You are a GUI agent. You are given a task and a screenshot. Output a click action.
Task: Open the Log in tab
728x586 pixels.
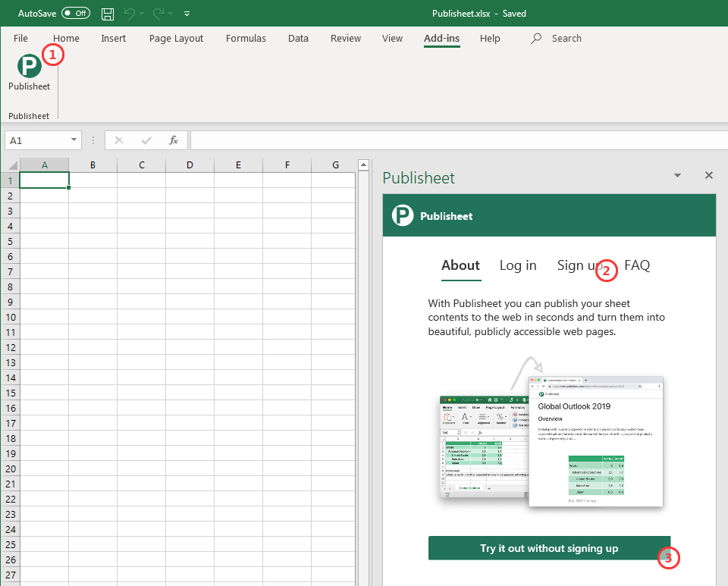[518, 265]
